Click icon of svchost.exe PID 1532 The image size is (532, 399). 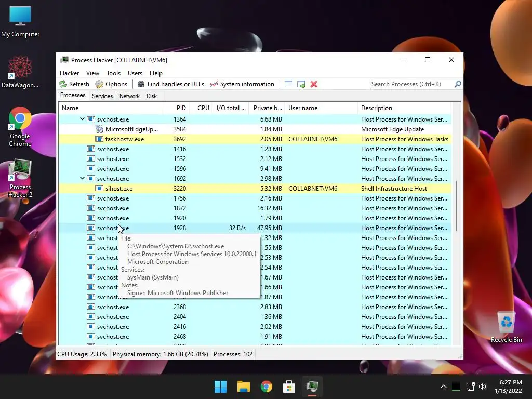(90, 158)
